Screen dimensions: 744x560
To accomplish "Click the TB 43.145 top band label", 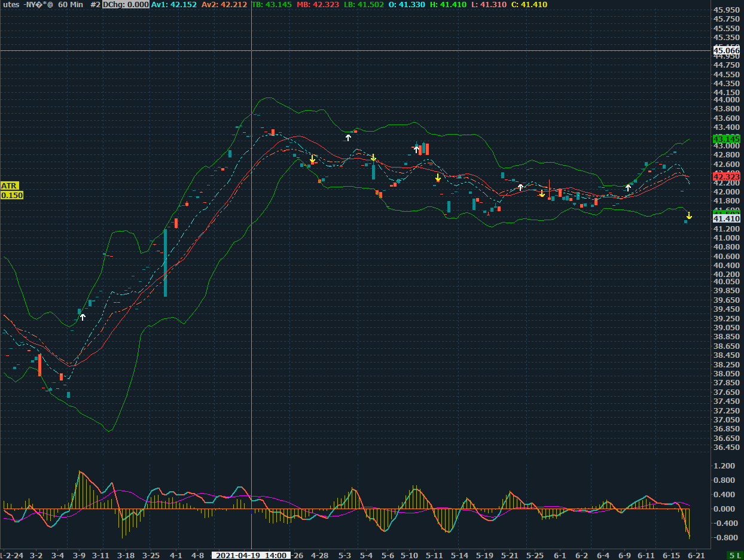I will coord(272,5).
